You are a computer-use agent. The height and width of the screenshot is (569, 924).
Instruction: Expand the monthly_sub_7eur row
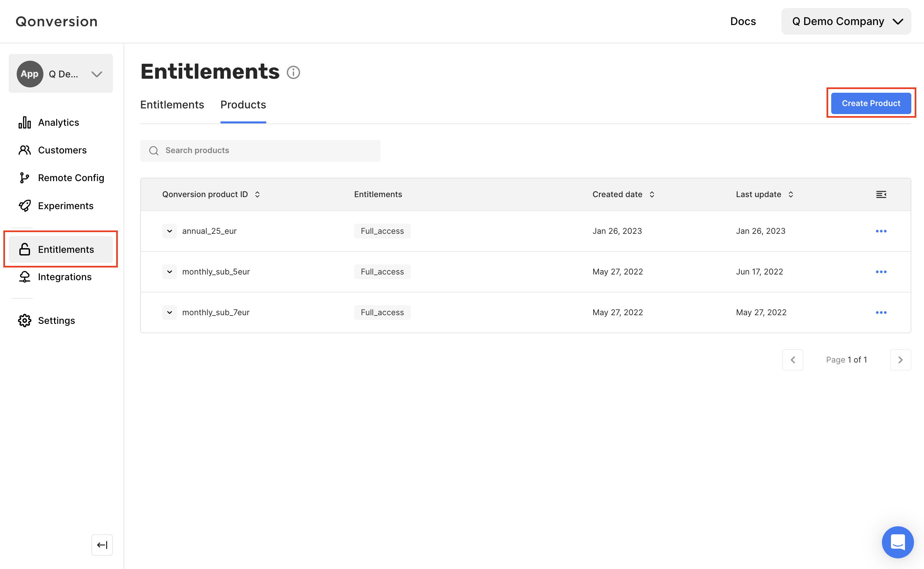tap(170, 312)
